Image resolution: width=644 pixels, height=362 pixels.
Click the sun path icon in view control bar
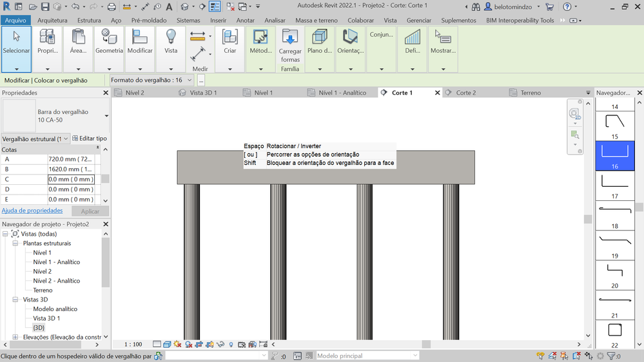click(x=177, y=345)
